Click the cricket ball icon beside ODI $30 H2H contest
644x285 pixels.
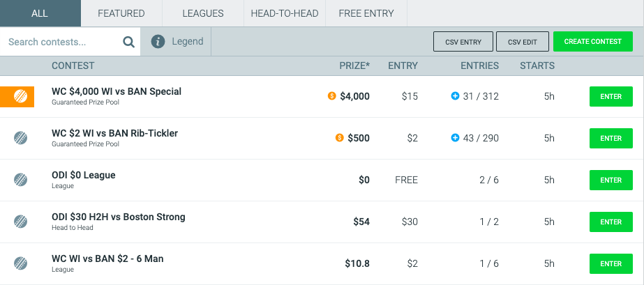click(20, 222)
